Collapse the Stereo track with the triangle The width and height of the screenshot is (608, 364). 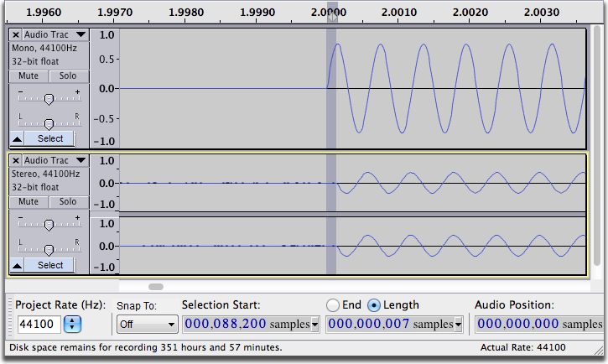17,266
